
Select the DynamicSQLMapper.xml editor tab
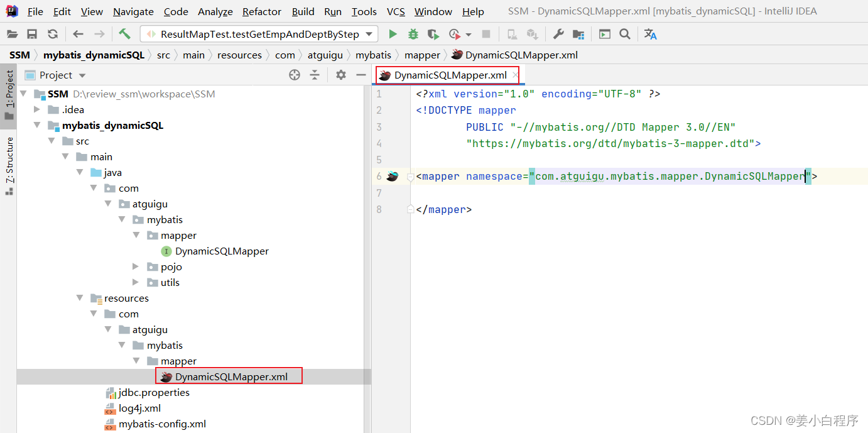[447, 74]
